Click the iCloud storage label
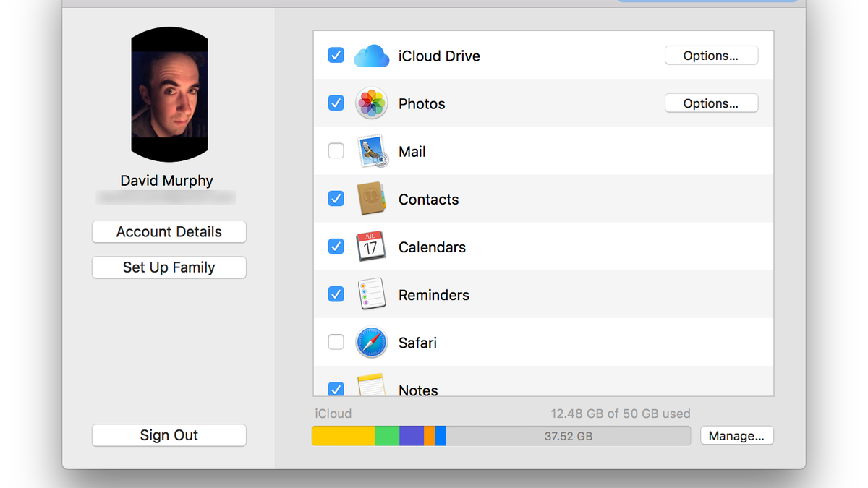 tap(333, 414)
